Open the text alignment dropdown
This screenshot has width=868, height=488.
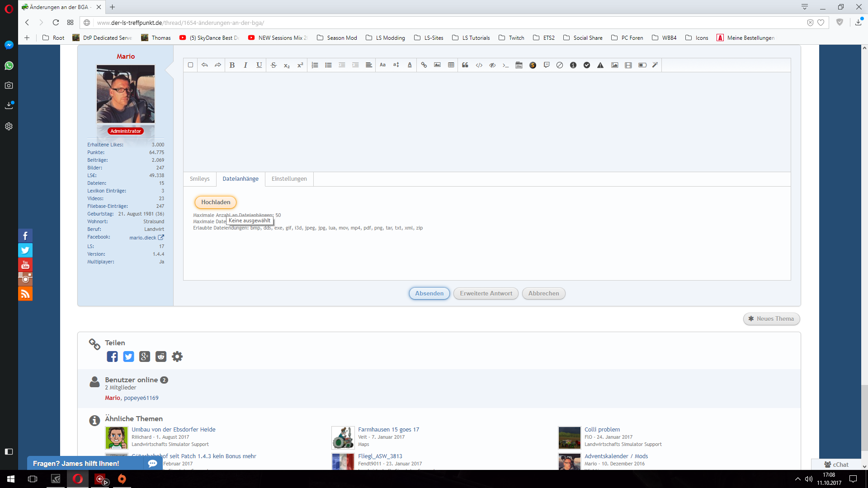click(368, 65)
